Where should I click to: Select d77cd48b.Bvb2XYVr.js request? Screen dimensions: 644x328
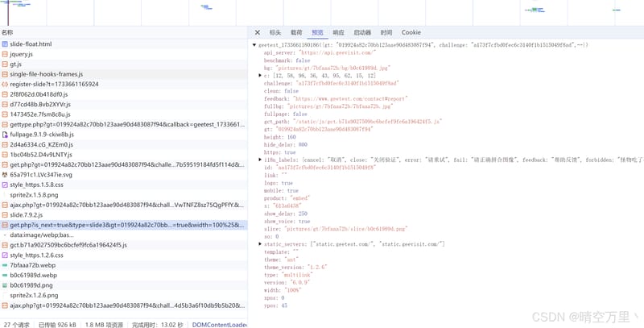pos(124,105)
